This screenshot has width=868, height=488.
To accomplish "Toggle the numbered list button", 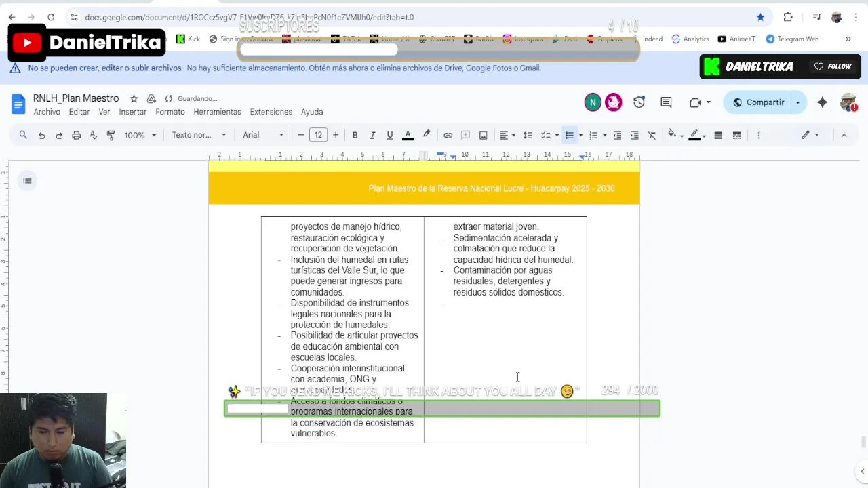I will pos(593,135).
